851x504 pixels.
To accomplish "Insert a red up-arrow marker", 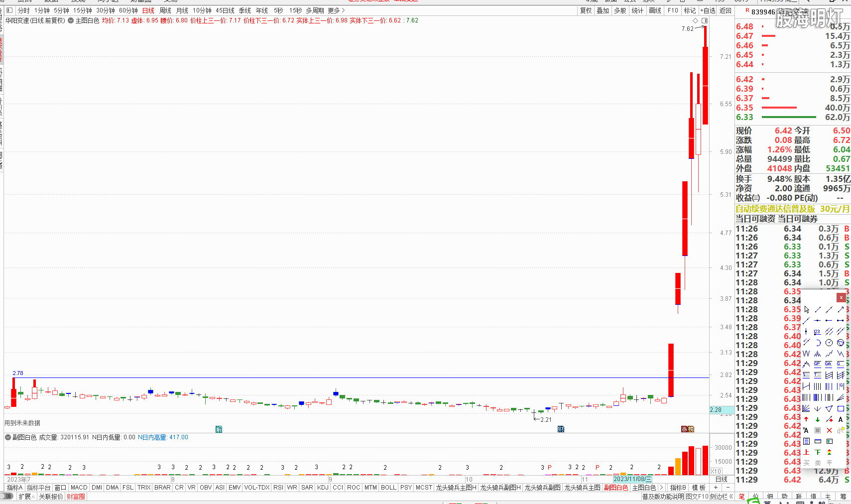I will click(807, 419).
